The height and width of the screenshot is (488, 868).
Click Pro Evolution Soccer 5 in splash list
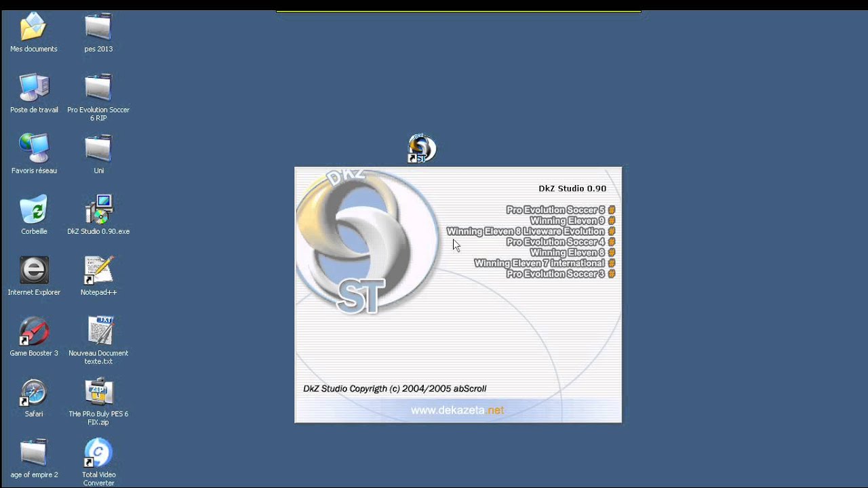coord(555,210)
